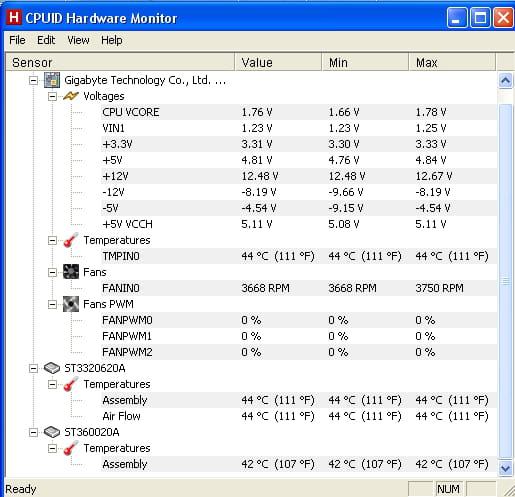Select the Assembly row under ST360020A
The height and width of the screenshot is (497, 515).
(x=299, y=464)
